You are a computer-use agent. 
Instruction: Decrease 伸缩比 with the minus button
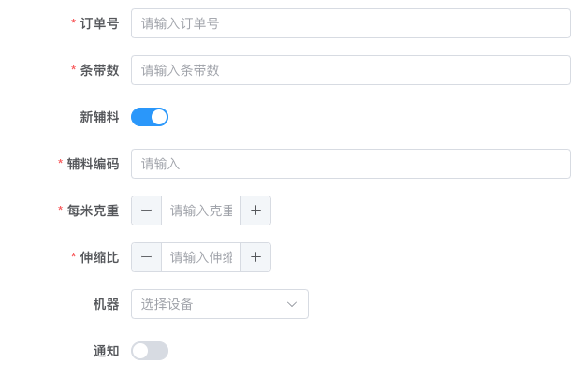click(x=146, y=257)
